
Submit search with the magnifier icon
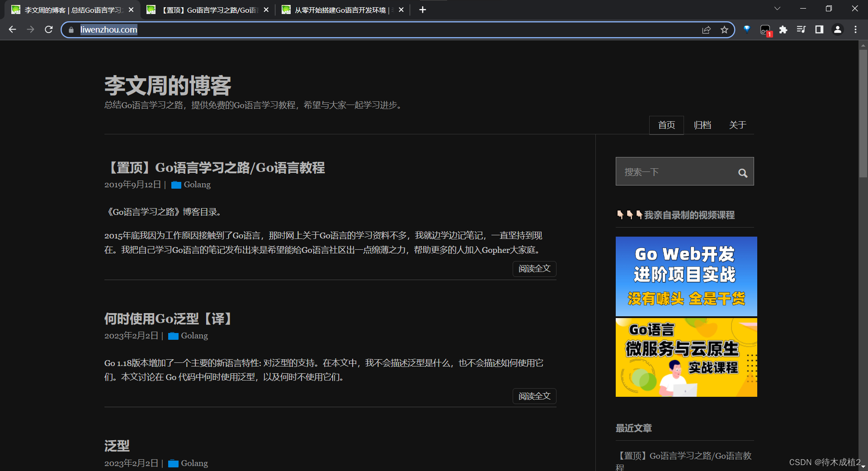pyautogui.click(x=743, y=173)
